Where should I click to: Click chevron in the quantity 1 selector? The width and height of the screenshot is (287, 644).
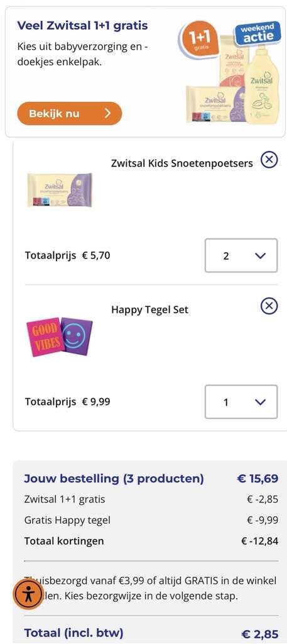point(260,402)
